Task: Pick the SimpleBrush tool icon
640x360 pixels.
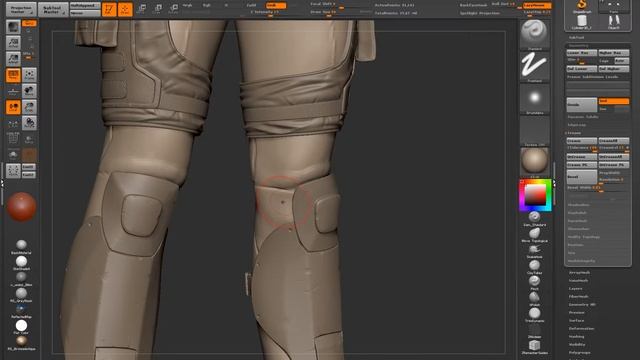Action: click(582, 5)
